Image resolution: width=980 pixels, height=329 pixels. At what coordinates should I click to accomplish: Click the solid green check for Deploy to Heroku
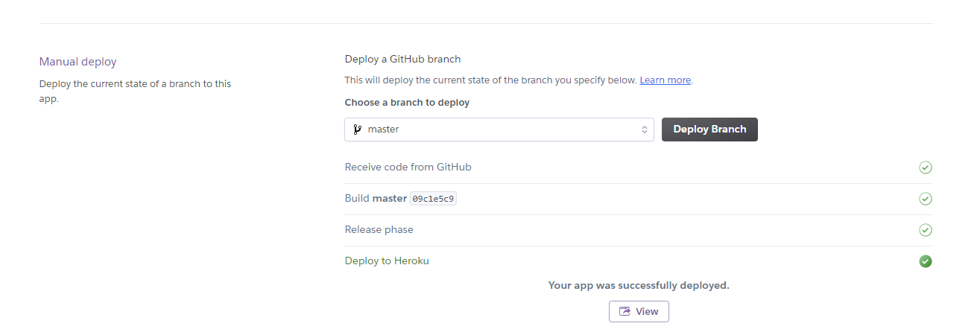tap(926, 261)
